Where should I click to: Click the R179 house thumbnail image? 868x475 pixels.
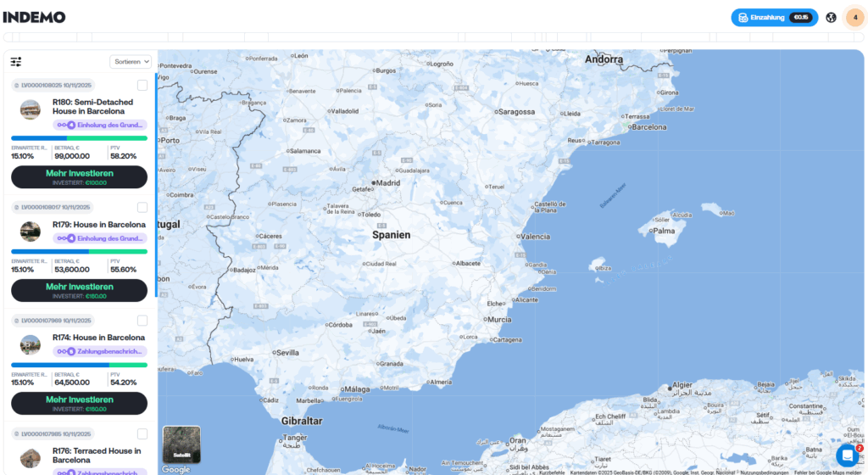coord(31,232)
